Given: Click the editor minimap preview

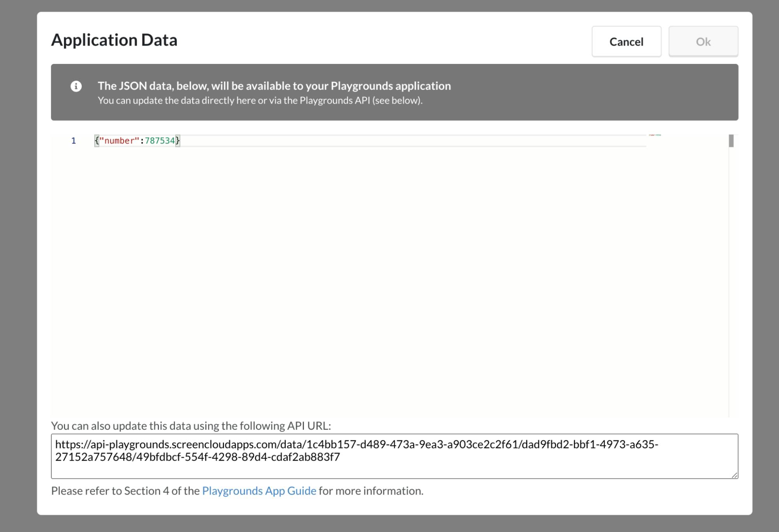Looking at the screenshot, I should tap(655, 135).
